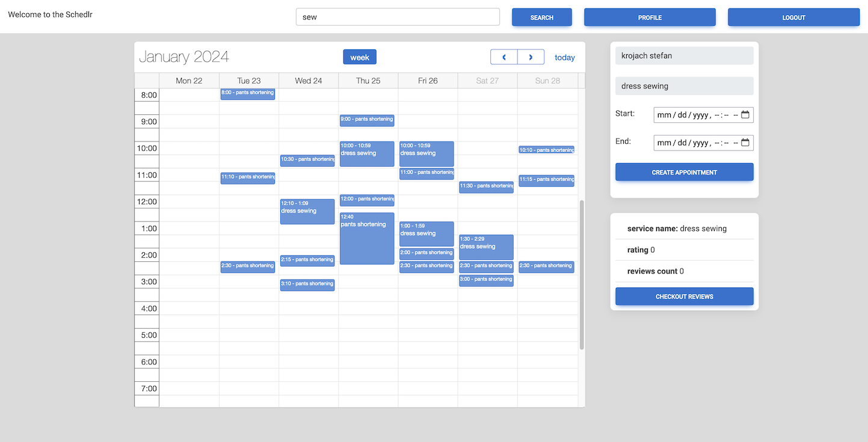Open the Start date calendar picker icon
Image resolution: width=868 pixels, height=442 pixels.
tap(745, 114)
